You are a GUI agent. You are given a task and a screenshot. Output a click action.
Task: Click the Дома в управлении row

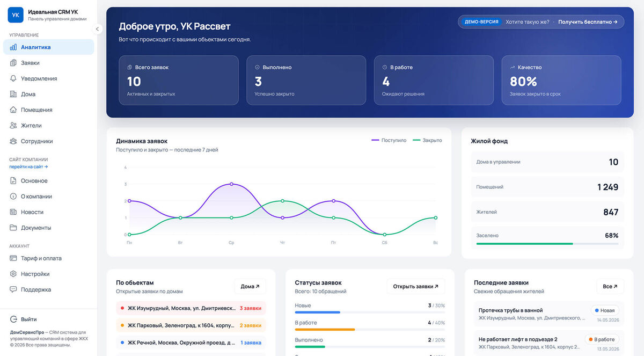[x=547, y=162]
